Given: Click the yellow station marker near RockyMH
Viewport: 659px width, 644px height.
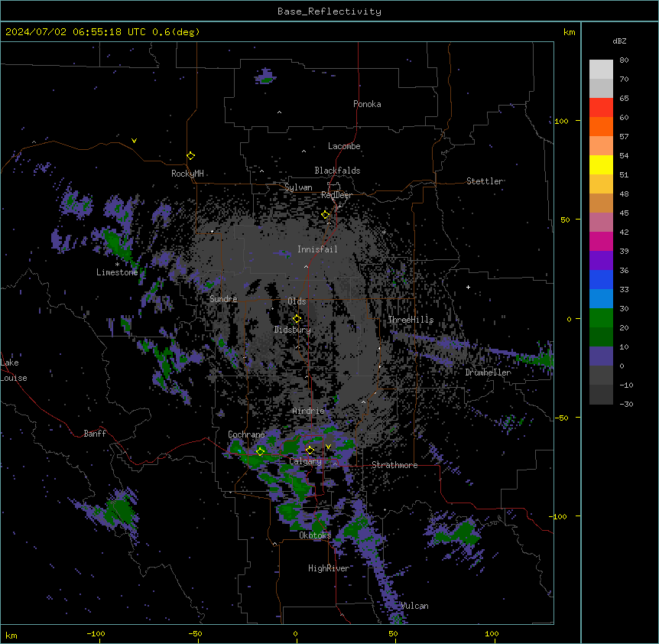Looking at the screenshot, I should tap(191, 156).
